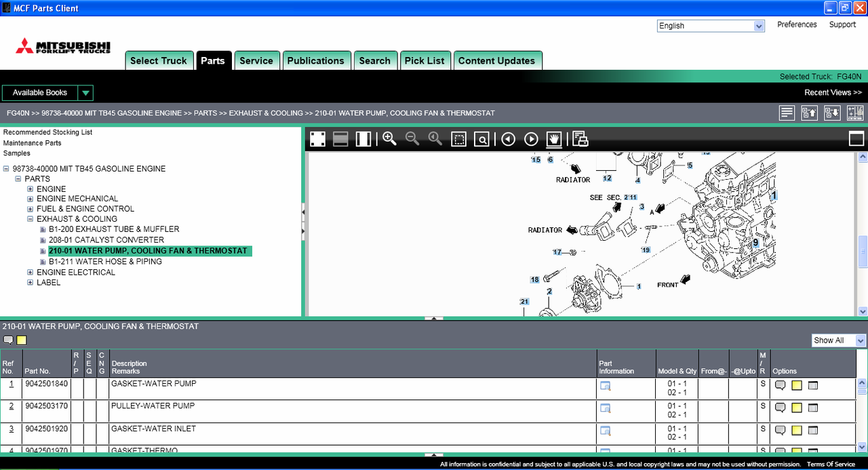This screenshot has height=470, width=868.
Task: Click the layout icon with up arrow
Action: point(809,113)
